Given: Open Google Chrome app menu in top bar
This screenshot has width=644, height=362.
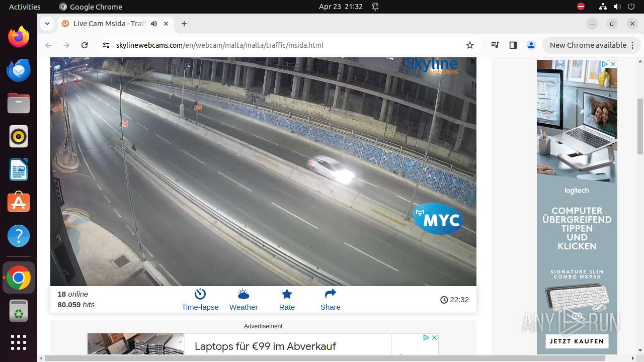Looking at the screenshot, I should coord(91,7).
